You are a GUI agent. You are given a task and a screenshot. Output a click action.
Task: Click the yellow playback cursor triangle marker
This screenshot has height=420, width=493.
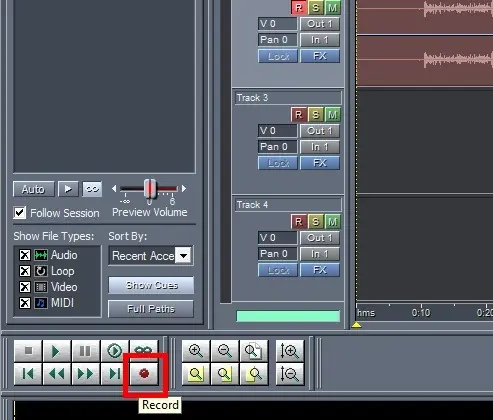click(356, 325)
